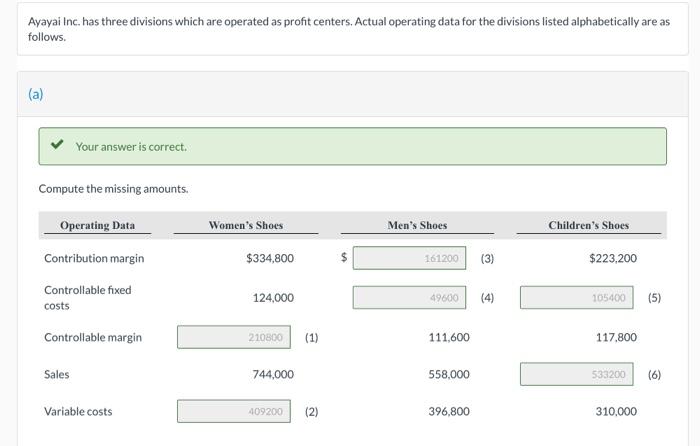Click the (2) reference marker
Image resolution: width=700 pixels, height=446 pixels.
(x=312, y=412)
